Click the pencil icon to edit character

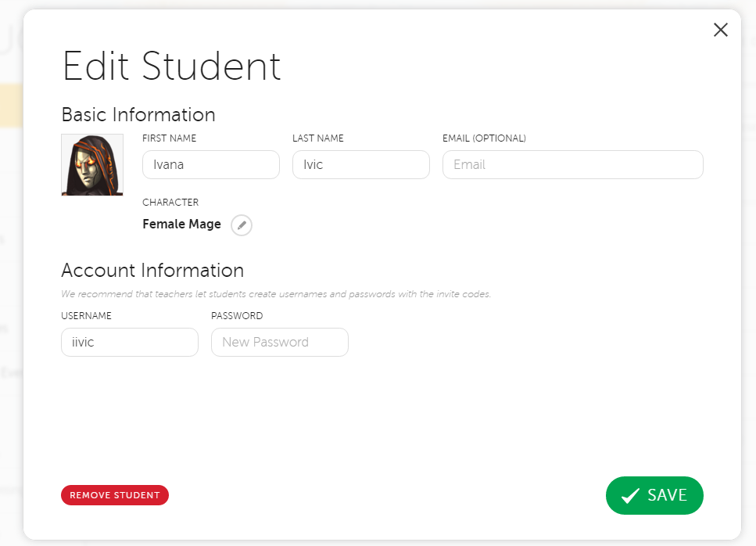(x=242, y=225)
